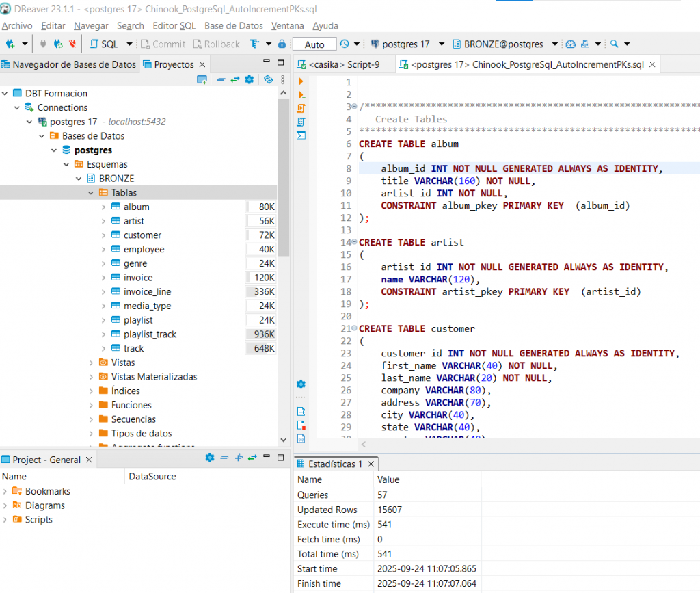This screenshot has width=700, height=593.
Task: Expand the Bookmarks folder in Project panel
Action: coord(6,491)
